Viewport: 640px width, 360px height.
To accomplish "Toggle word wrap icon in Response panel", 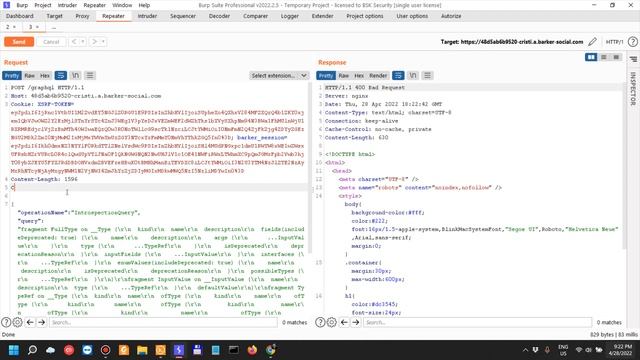I will click(398, 76).
